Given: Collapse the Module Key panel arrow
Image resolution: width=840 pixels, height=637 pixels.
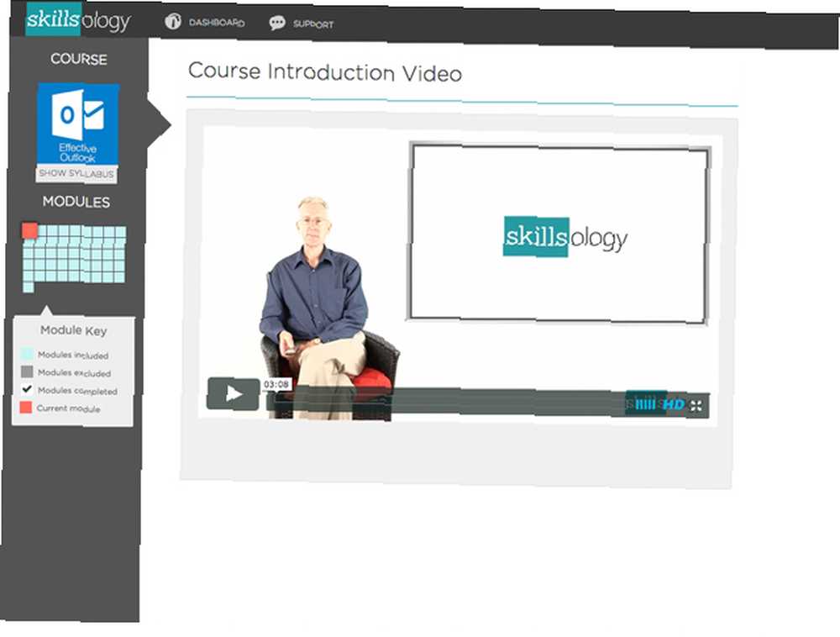Looking at the screenshot, I should click(x=46, y=311).
